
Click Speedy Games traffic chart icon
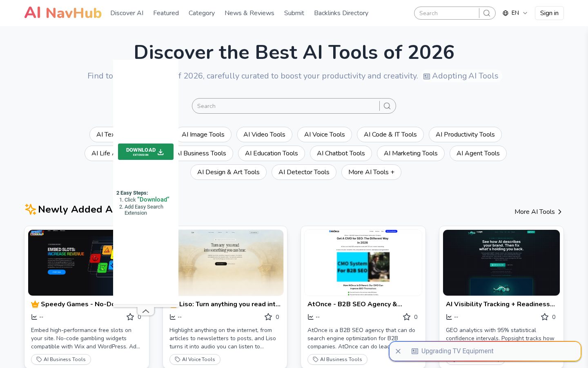34,317
